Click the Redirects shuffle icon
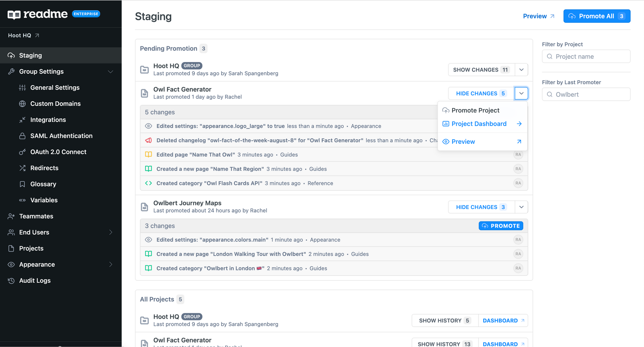Image resolution: width=644 pixels, height=347 pixels. click(22, 168)
